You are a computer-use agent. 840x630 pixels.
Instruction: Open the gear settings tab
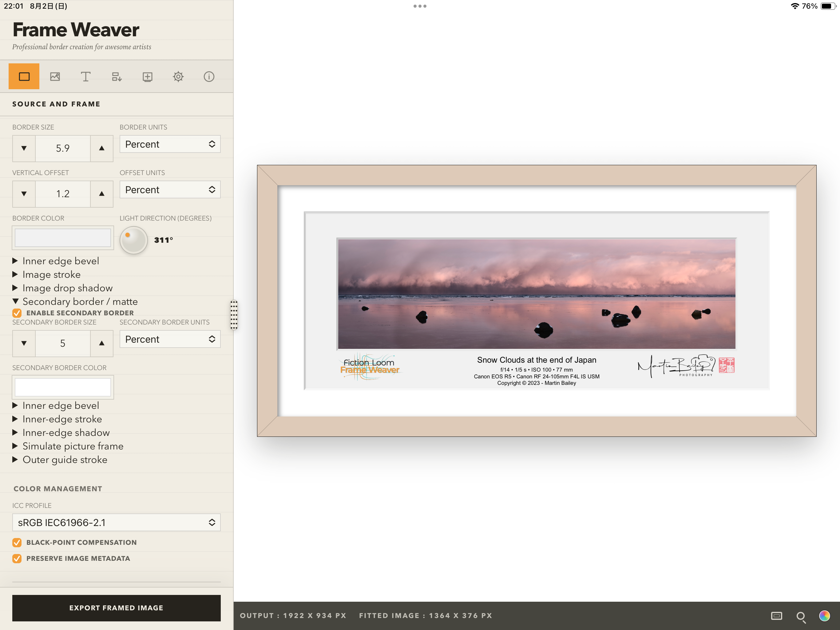(x=178, y=76)
